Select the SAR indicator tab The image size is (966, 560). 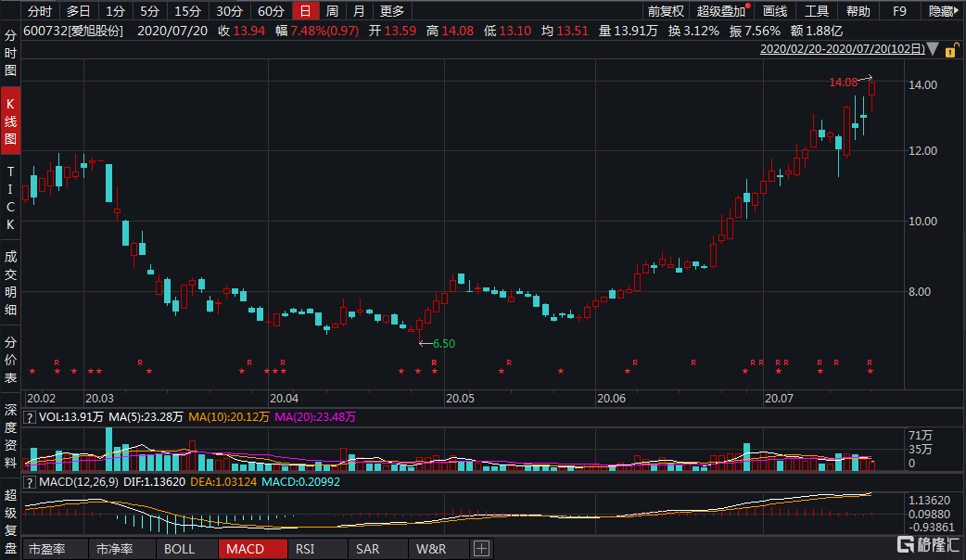point(368,549)
